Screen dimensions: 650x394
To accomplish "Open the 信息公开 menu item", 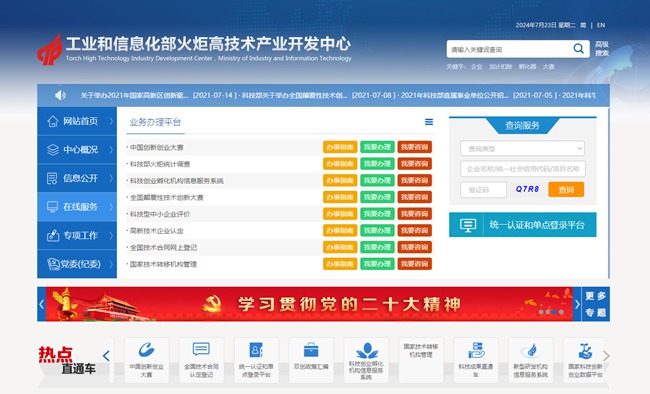I will click(77, 178).
